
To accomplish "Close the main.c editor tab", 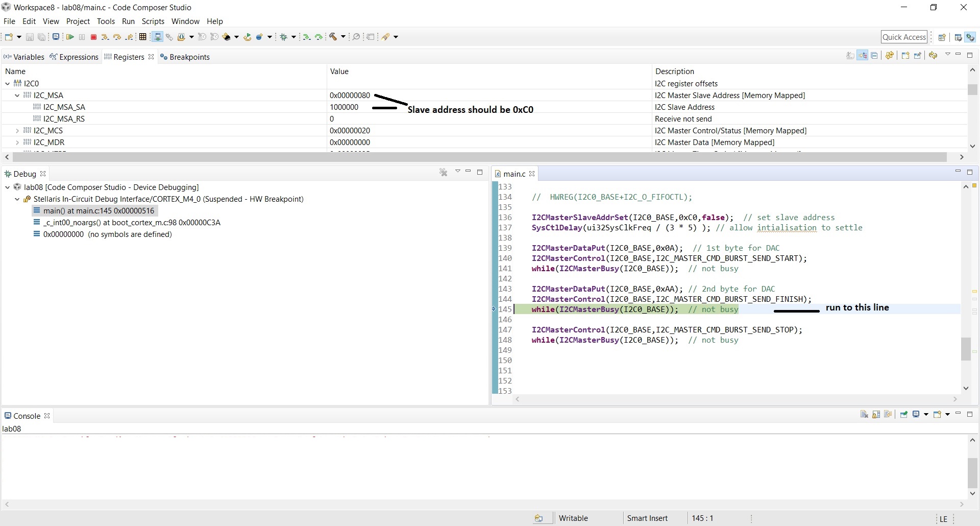I will [532, 174].
